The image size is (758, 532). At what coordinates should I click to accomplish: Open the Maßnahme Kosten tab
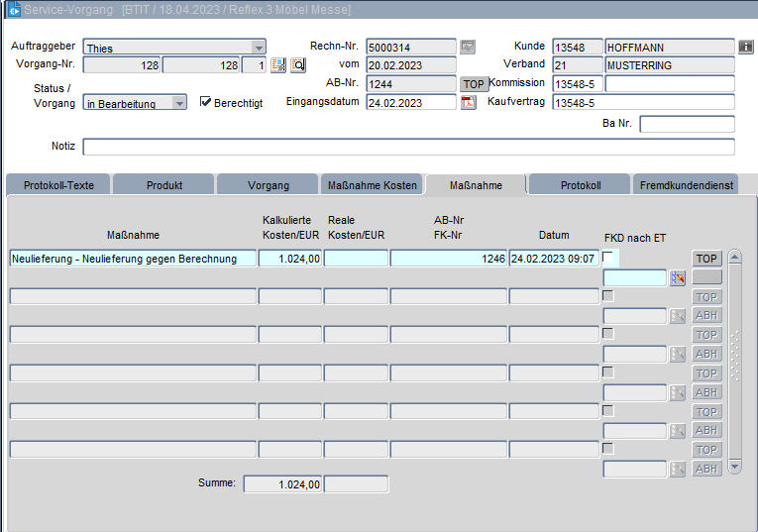point(372,185)
